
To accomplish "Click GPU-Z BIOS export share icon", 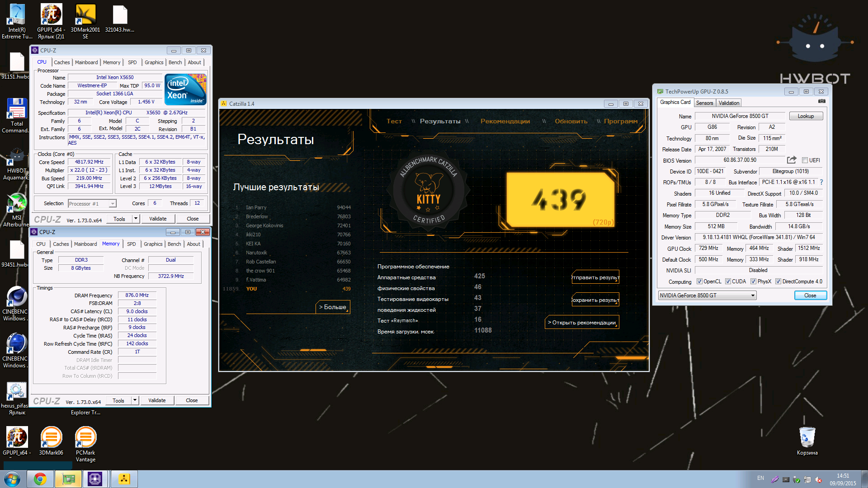I will point(791,160).
